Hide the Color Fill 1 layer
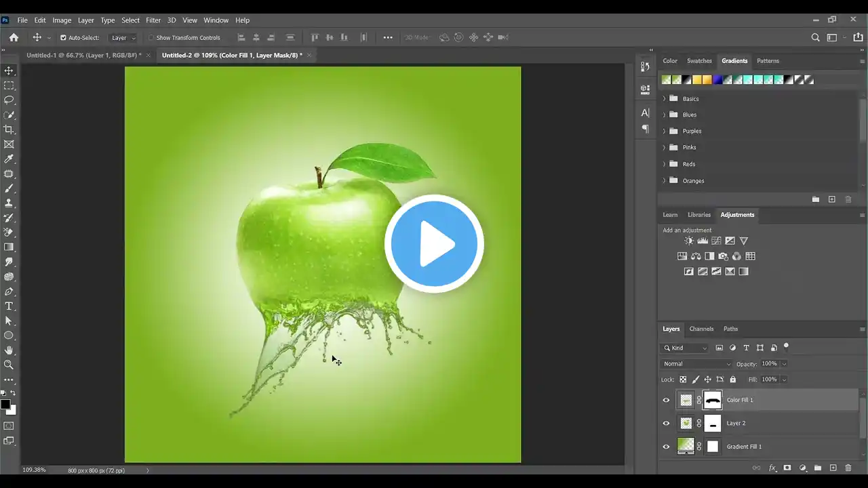Screen dimensions: 868x488 [x=666, y=401]
